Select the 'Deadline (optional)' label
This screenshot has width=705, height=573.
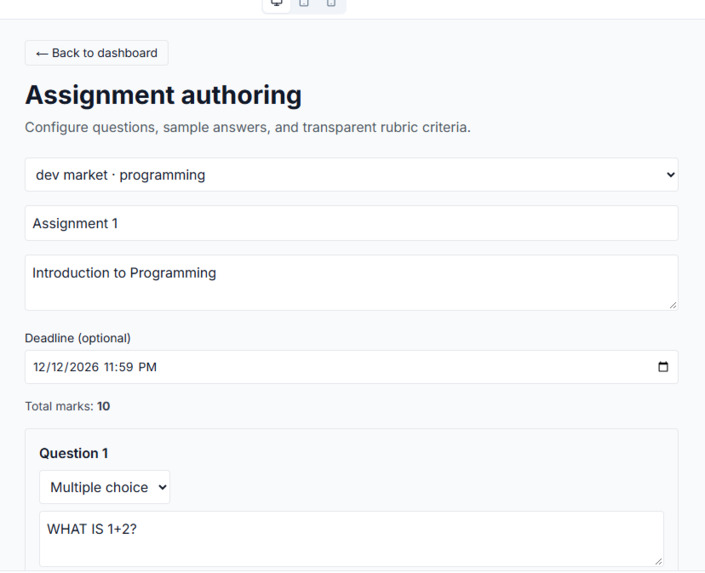tap(78, 338)
